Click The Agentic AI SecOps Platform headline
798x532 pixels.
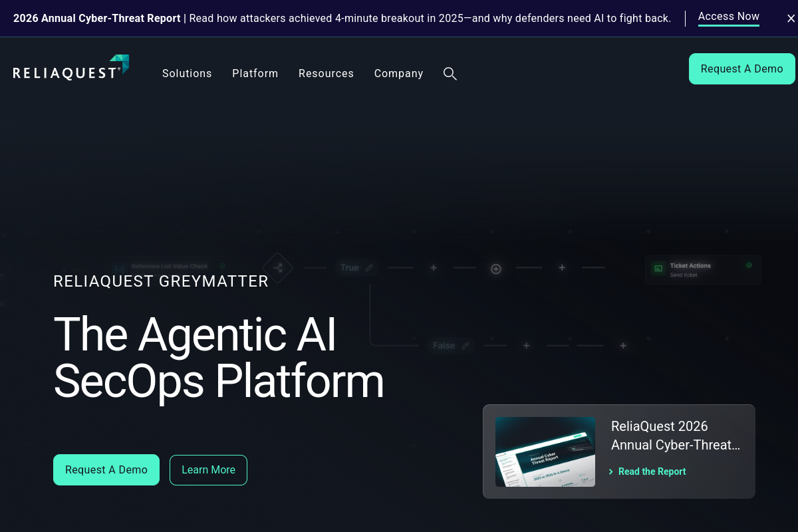pyautogui.click(x=219, y=357)
